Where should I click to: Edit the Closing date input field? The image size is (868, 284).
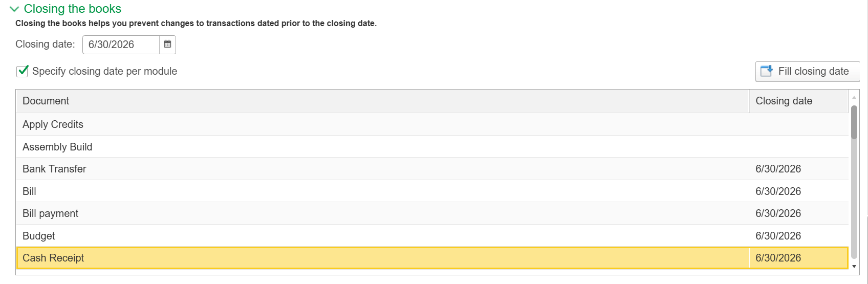tap(121, 45)
